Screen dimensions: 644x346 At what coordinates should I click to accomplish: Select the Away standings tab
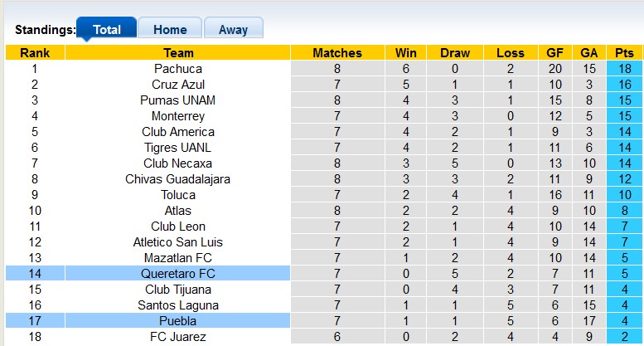pyautogui.click(x=233, y=30)
